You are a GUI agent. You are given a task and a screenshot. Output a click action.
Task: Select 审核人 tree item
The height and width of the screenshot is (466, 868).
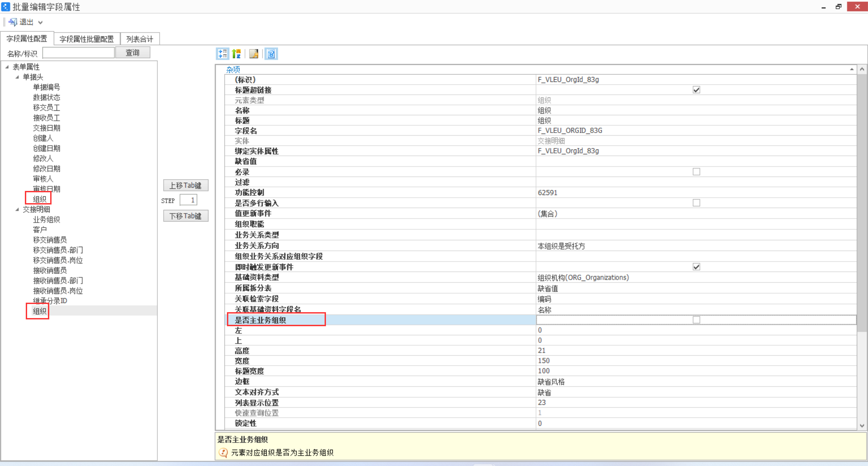point(43,179)
